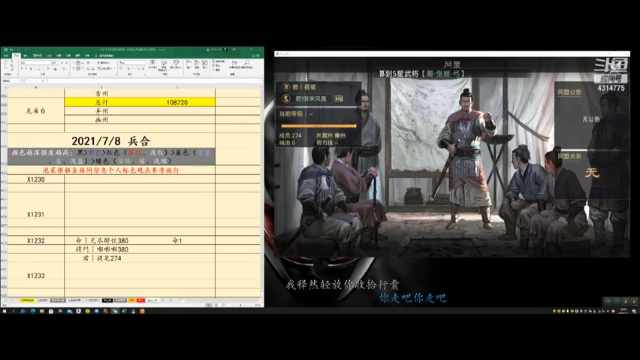Apply Conditional Formatting from Excel ribbon
Screen dimensions: 640x360
153,64
